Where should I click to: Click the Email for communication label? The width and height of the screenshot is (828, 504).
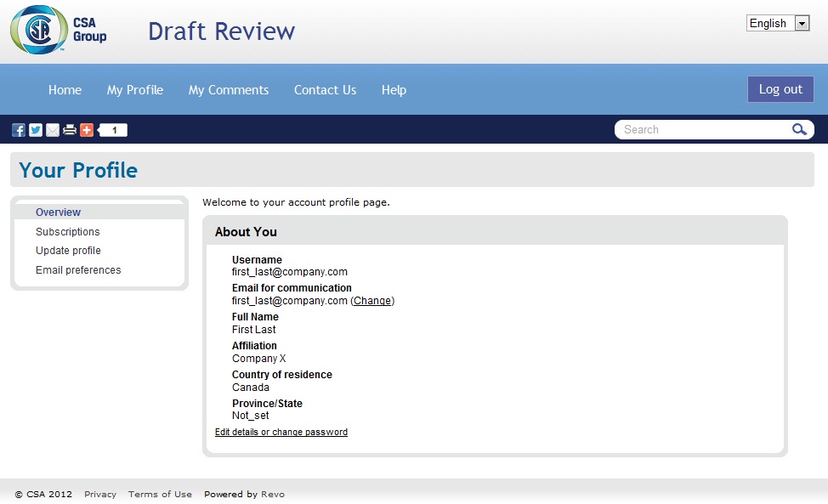click(x=292, y=288)
